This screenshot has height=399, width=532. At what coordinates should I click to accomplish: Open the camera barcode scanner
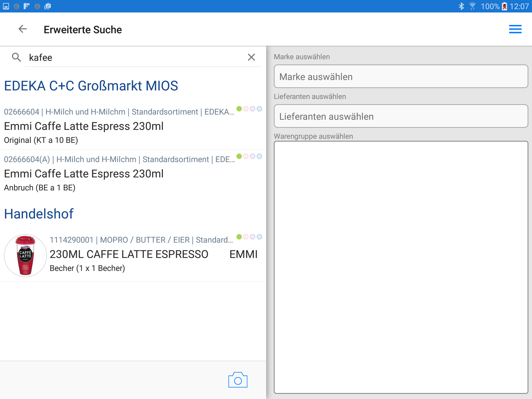[x=238, y=380]
